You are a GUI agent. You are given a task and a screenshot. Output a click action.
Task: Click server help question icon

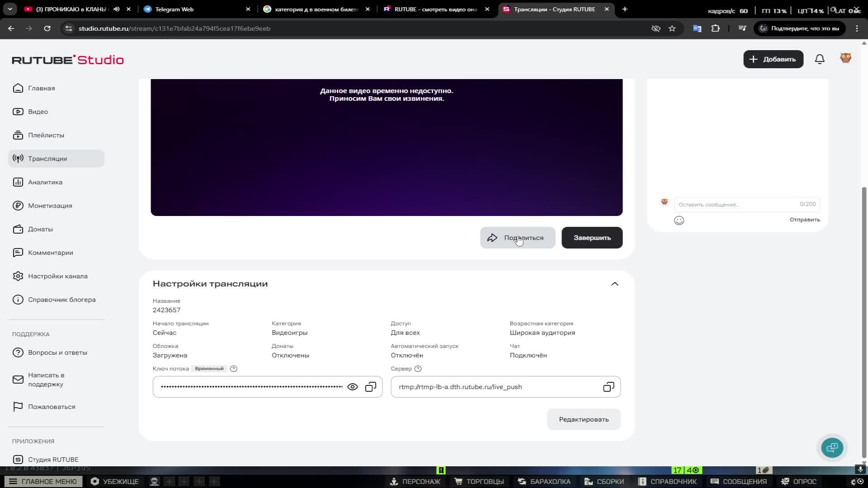(x=418, y=369)
